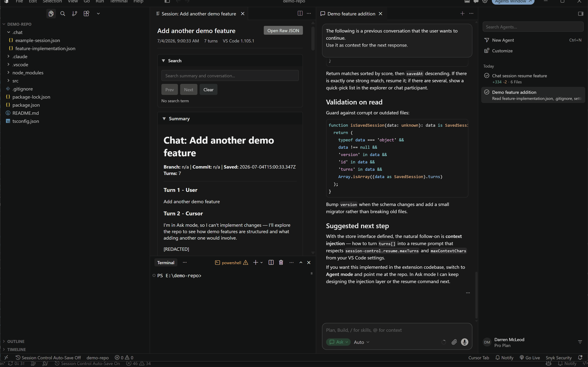Kill terminal with trash icon
Screen dimensions: 588x367
click(x=281, y=262)
